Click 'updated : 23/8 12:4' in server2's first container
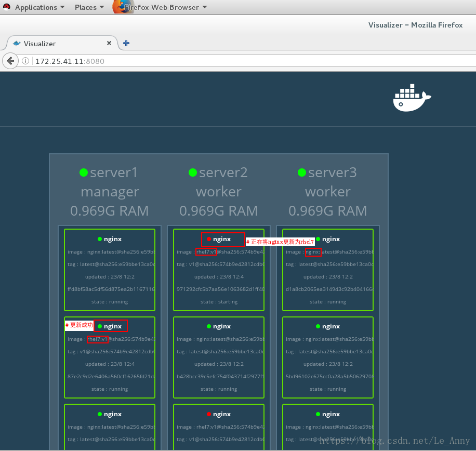Screen dimensions: 476x451 pyautogui.click(x=219, y=277)
